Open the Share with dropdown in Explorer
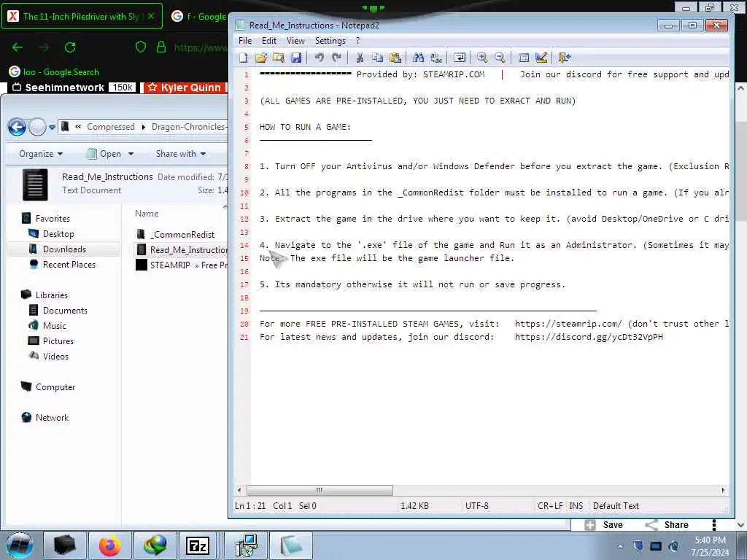This screenshot has height=560, width=747. [x=181, y=154]
